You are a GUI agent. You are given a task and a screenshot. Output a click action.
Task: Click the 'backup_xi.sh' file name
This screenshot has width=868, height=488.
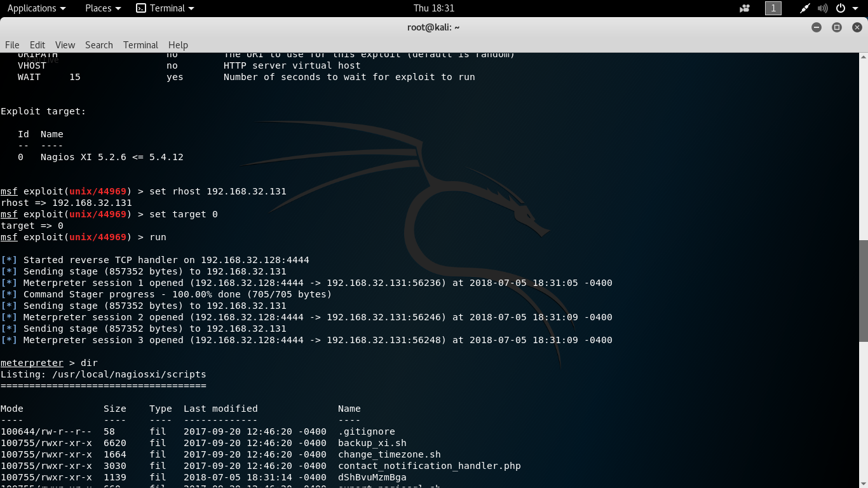372,443
